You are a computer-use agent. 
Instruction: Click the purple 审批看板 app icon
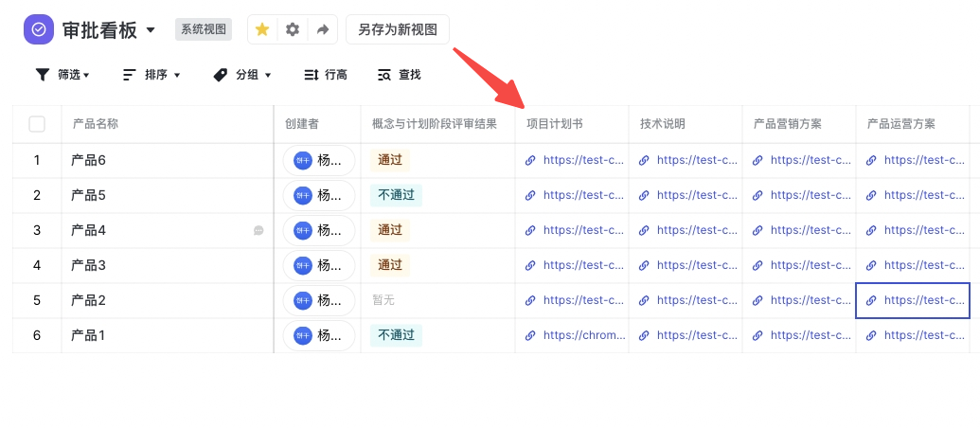(39, 29)
